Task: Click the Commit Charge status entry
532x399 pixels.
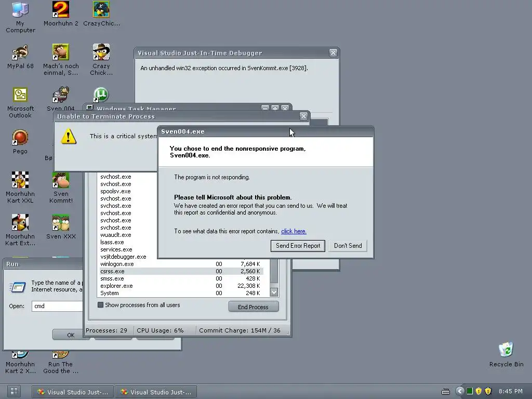Action: 240,330
